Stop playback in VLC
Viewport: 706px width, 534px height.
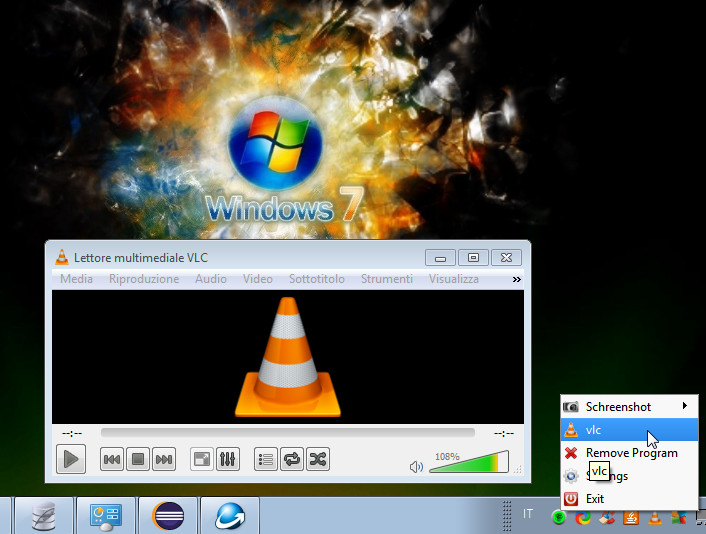[x=138, y=459]
